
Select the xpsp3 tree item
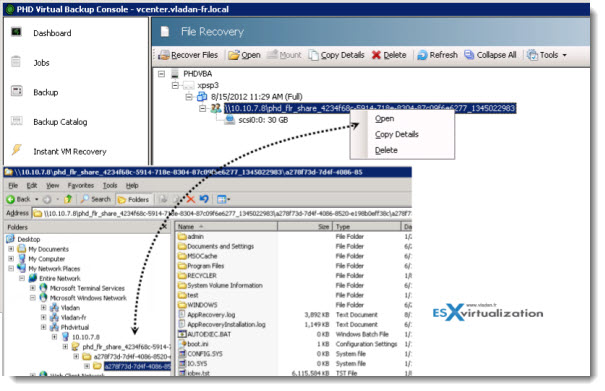208,85
